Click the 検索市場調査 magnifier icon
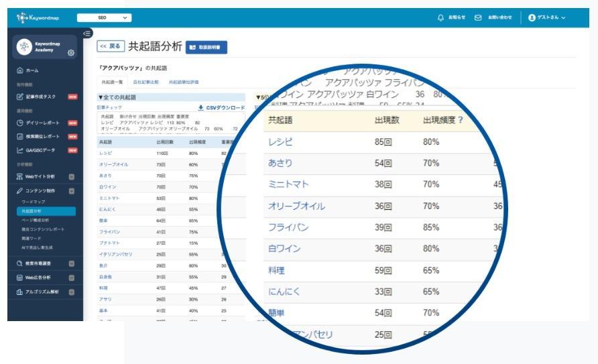Viewport: 598px width, 364px height. click(x=20, y=263)
